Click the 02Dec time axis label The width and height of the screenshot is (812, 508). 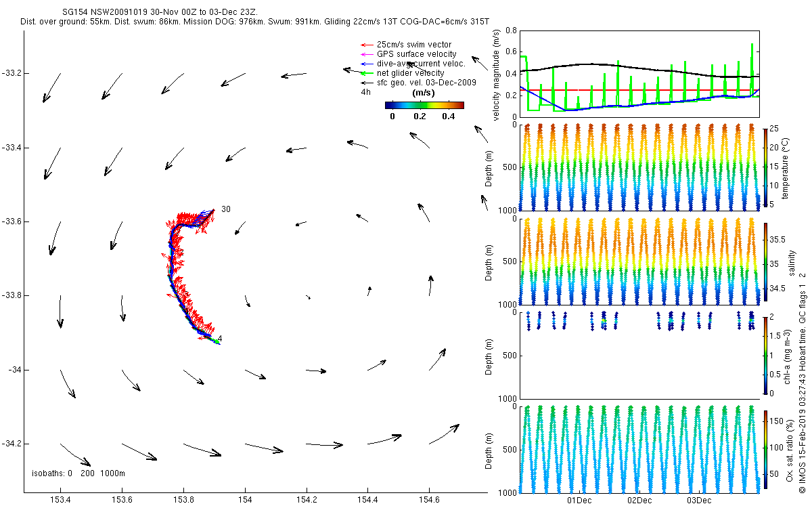[x=639, y=501]
